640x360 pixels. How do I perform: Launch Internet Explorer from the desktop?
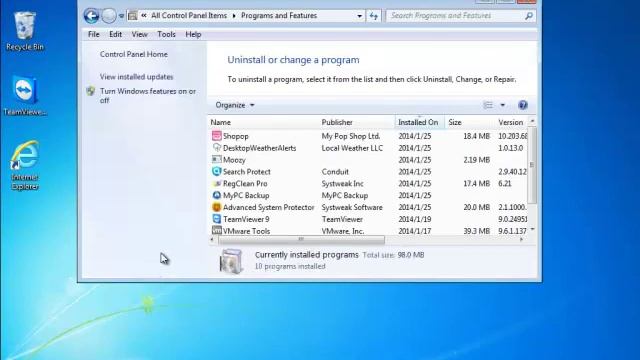(25, 165)
